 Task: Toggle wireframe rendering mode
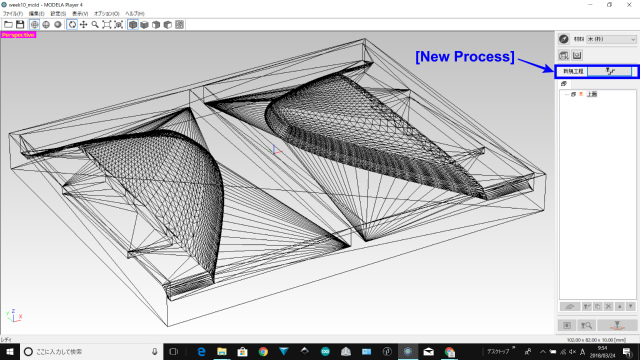[x=35, y=25]
